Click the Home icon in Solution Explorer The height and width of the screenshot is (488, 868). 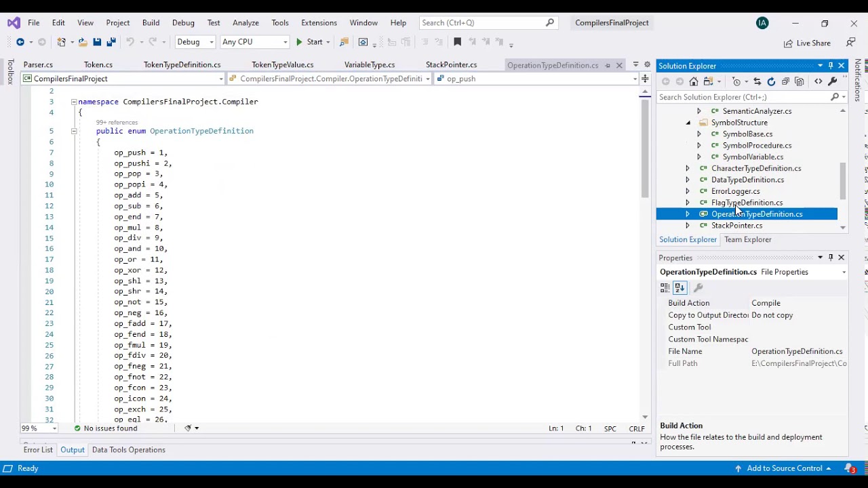point(694,81)
